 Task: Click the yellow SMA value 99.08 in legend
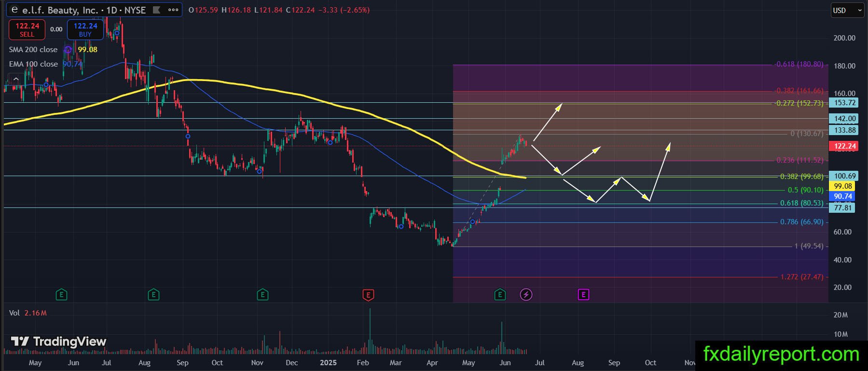click(88, 50)
